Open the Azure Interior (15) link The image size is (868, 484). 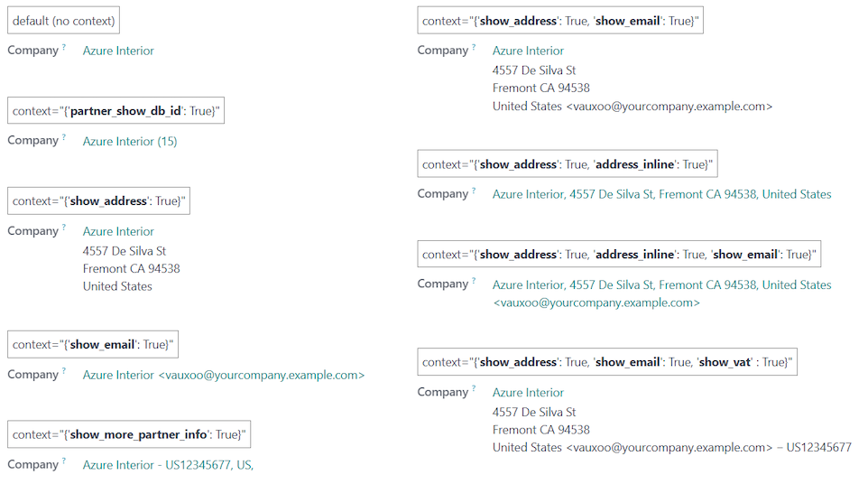[130, 141]
